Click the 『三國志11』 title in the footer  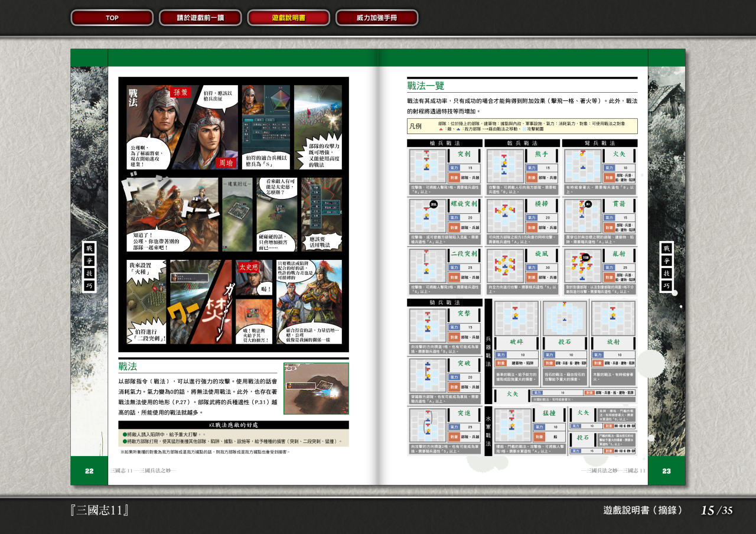[x=99, y=510]
